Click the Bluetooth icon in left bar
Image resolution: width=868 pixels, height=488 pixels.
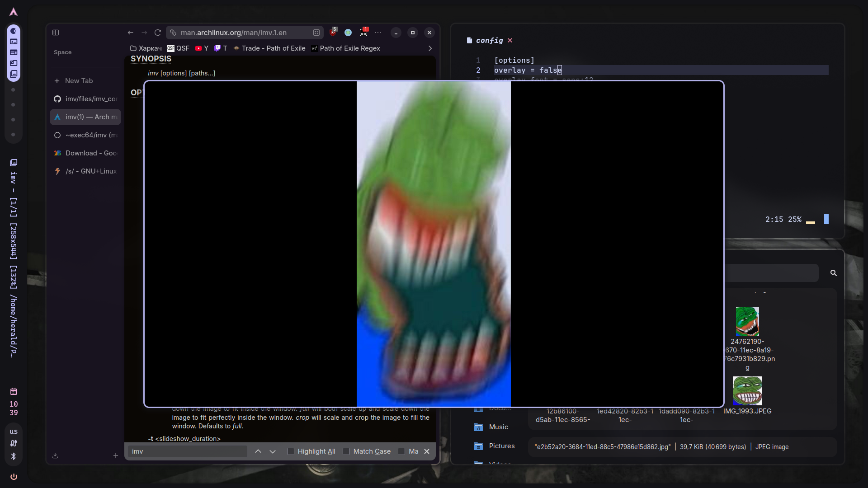[x=14, y=456]
